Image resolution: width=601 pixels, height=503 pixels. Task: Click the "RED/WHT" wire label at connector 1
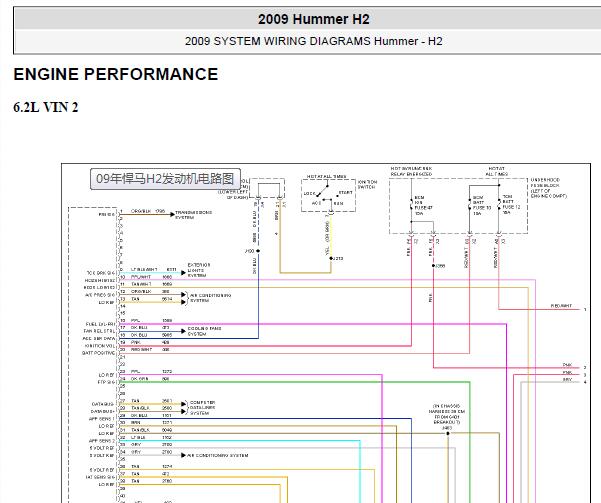pyautogui.click(x=561, y=306)
